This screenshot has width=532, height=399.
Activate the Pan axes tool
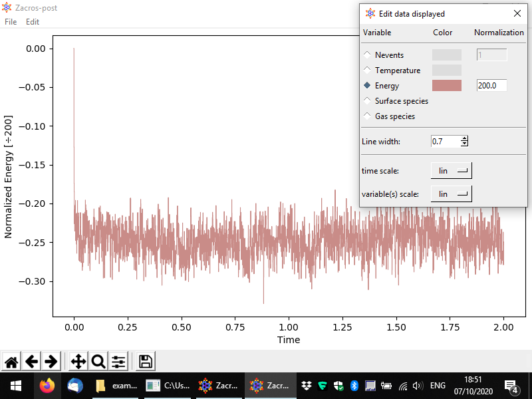(78, 362)
